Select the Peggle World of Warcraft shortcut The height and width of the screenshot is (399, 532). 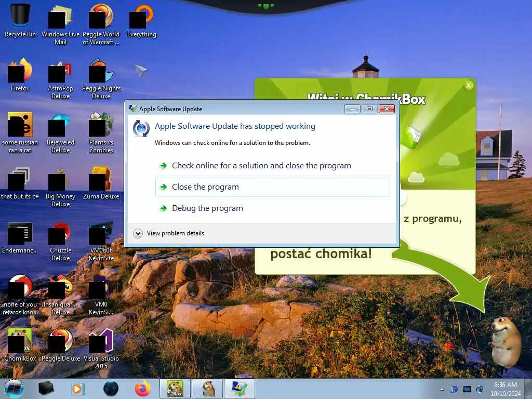click(101, 24)
